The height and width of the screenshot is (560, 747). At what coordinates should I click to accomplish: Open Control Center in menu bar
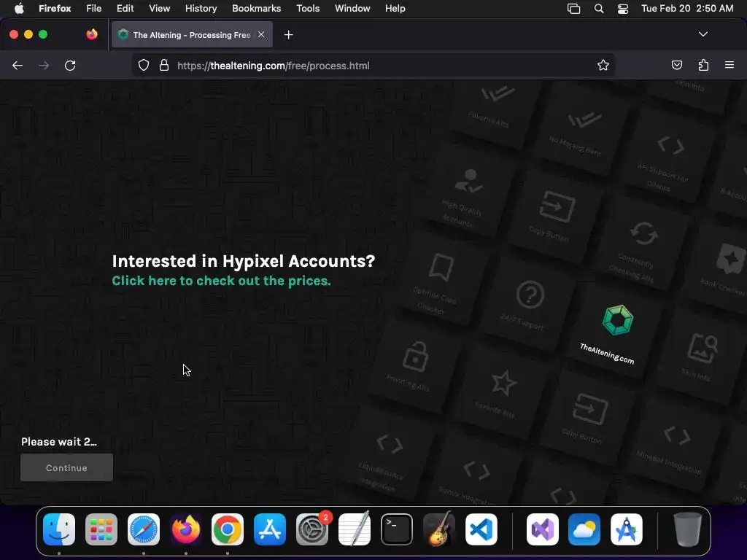(x=623, y=9)
